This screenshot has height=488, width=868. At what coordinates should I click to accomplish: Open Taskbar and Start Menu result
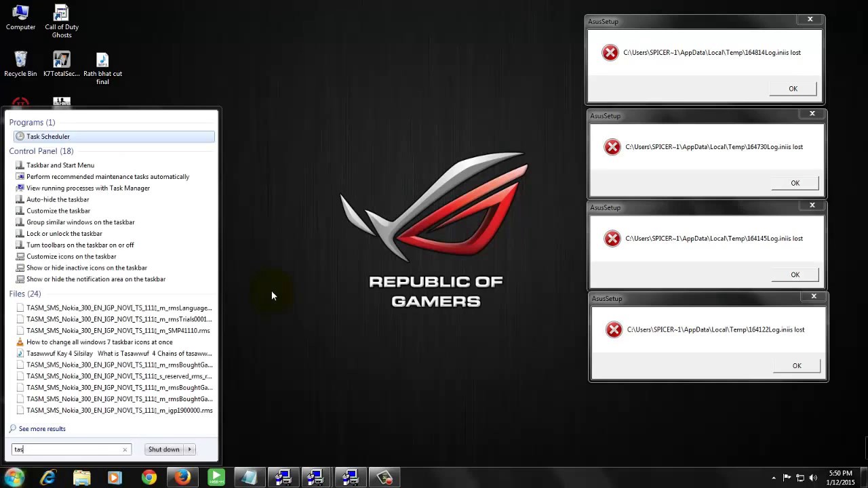pos(60,165)
